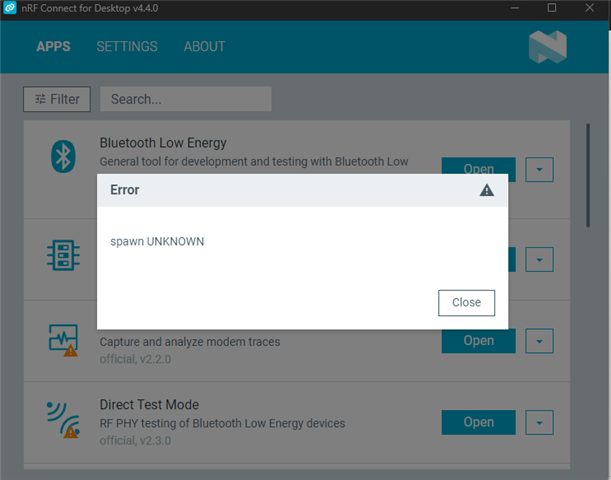Switch to the APPS tab
This screenshot has width=611, height=480.
coord(55,47)
